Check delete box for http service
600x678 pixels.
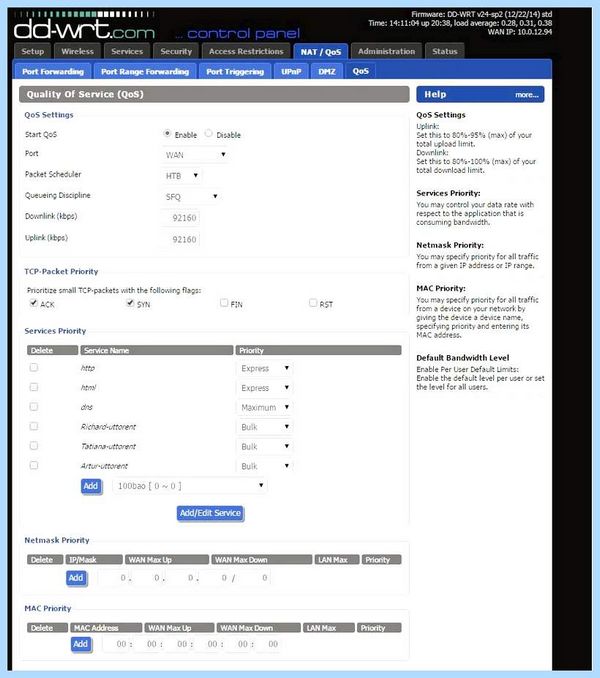coord(34,368)
